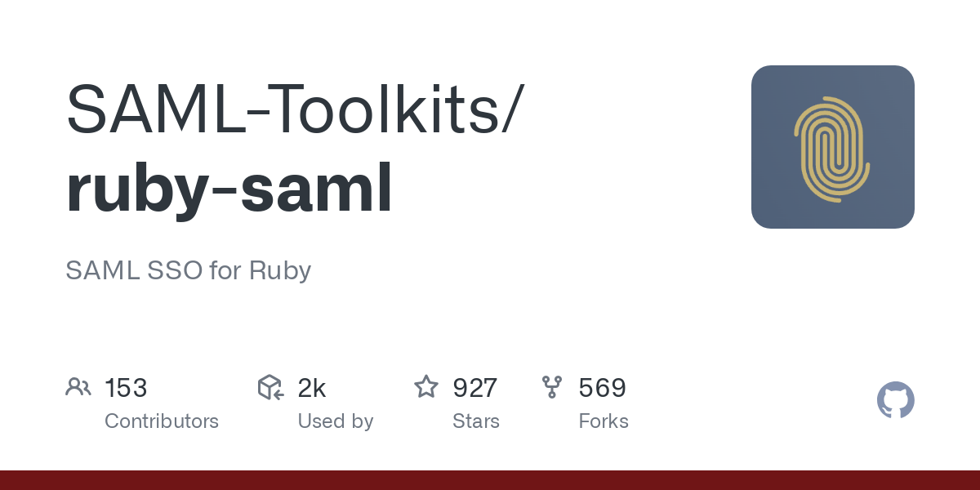Click the 'Stars' label

tap(476, 421)
